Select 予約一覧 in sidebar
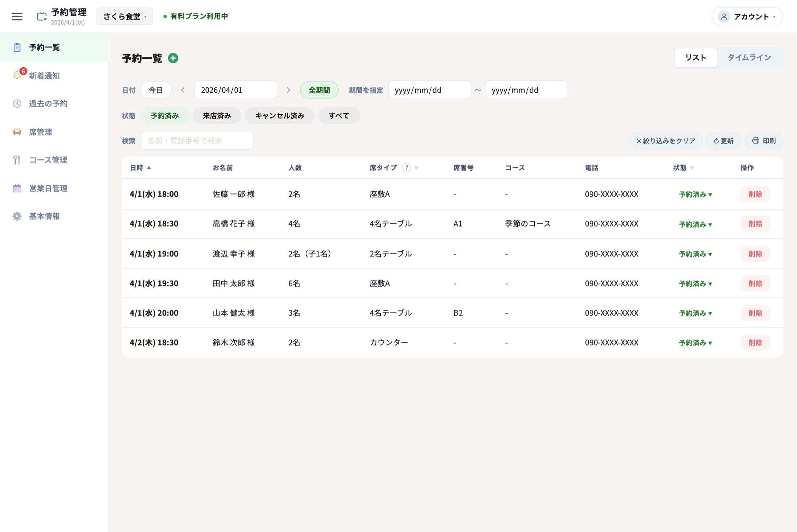This screenshot has width=797, height=532. (x=54, y=47)
